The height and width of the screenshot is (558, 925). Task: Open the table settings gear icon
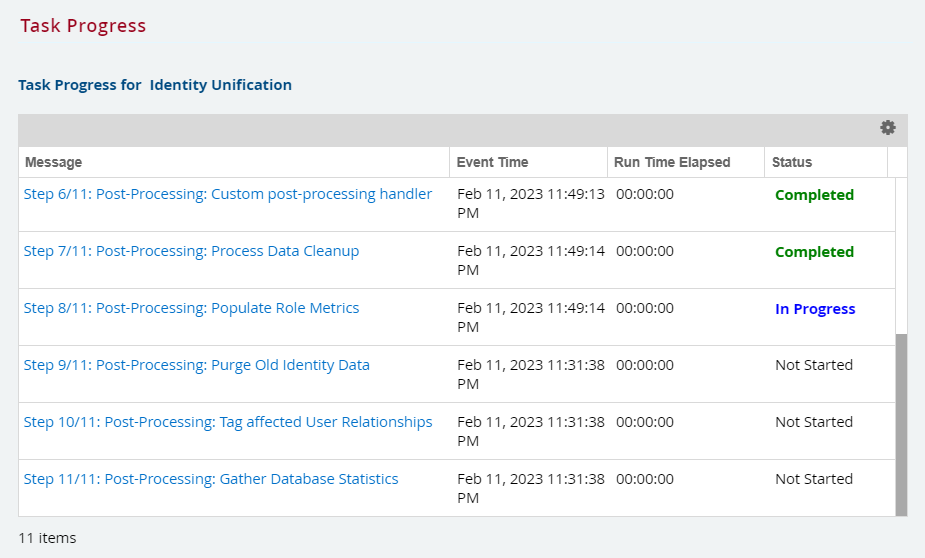(x=887, y=128)
